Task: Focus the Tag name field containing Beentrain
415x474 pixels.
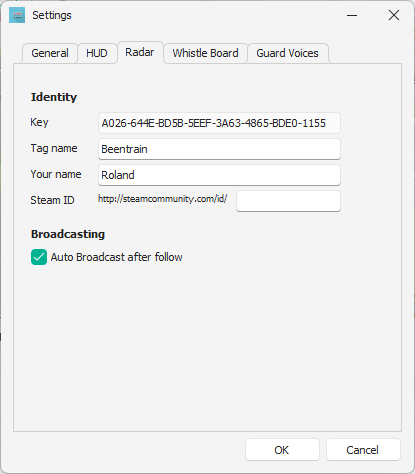Action: [x=219, y=149]
